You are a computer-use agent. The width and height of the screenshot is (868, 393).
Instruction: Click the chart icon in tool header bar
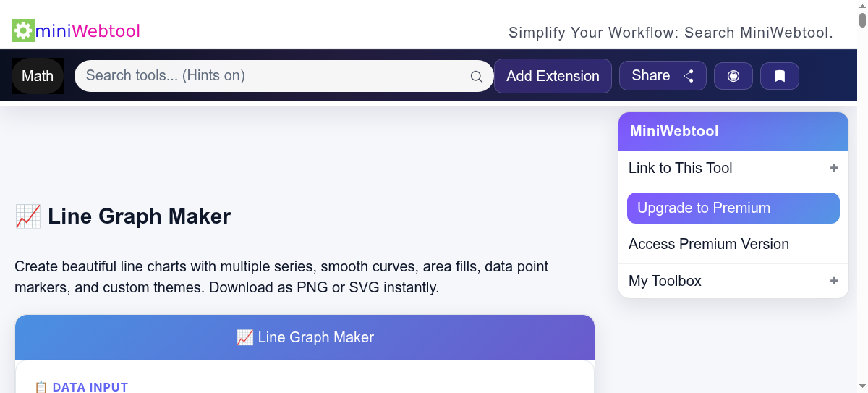coord(244,337)
